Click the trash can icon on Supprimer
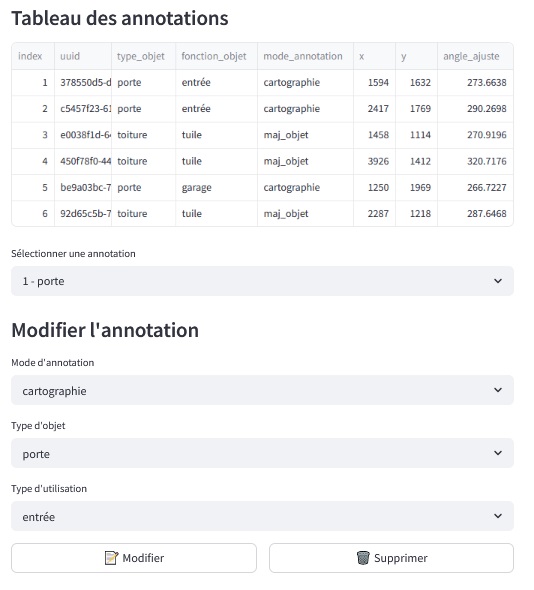This screenshot has width=534, height=590. point(363,558)
